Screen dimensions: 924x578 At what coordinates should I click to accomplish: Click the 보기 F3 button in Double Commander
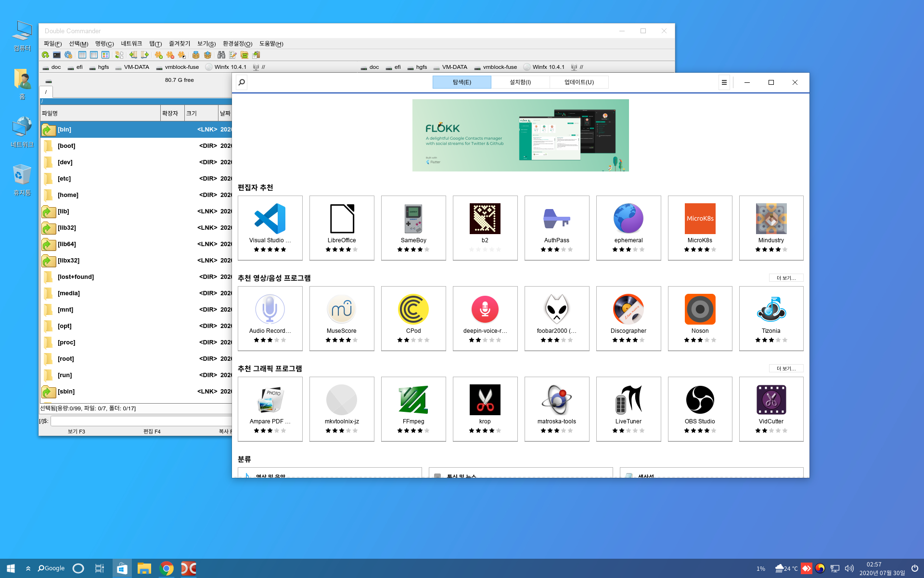pyautogui.click(x=77, y=432)
